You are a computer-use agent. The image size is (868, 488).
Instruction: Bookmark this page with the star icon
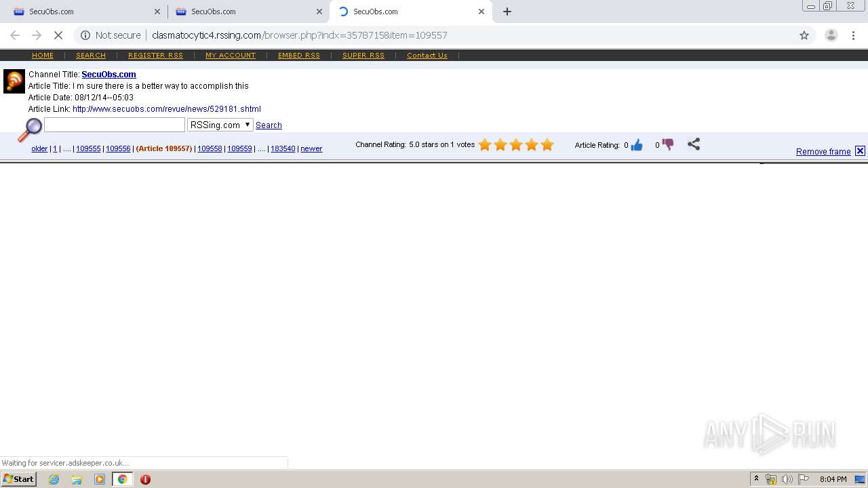click(x=804, y=35)
